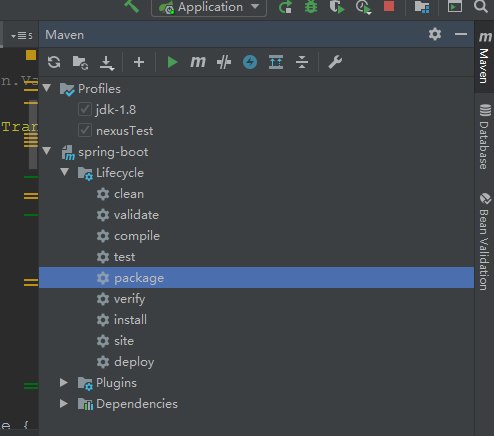Execute Maven goal with m icon
The width and height of the screenshot is (494, 436).
[198, 62]
